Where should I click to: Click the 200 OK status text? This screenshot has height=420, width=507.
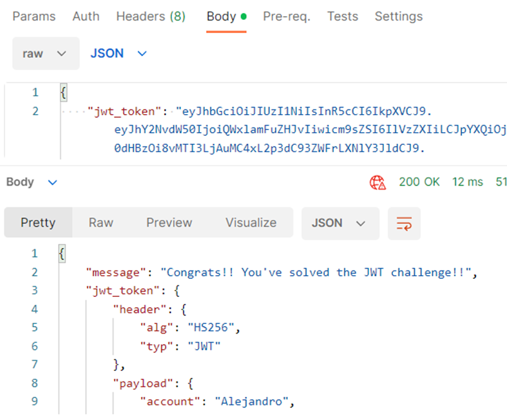coord(419,182)
